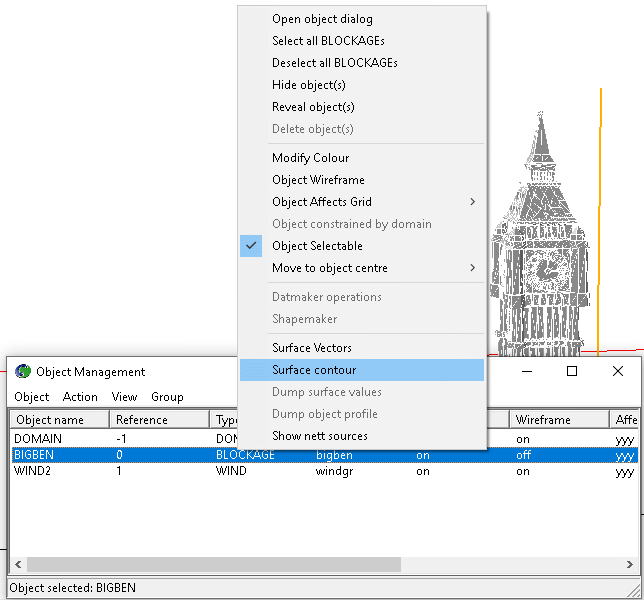The height and width of the screenshot is (600, 644).
Task: Select the DOMAIN object row
Action: [38, 439]
